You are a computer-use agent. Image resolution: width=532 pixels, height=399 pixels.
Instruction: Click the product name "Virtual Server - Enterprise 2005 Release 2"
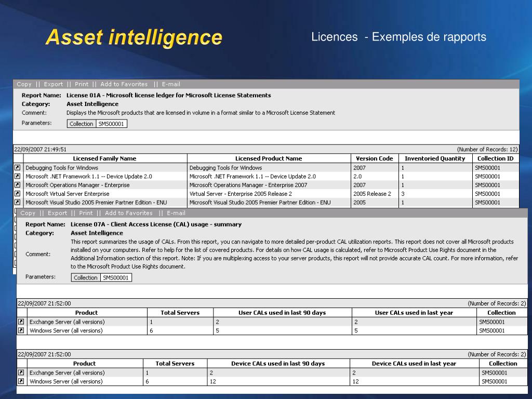[241, 194]
